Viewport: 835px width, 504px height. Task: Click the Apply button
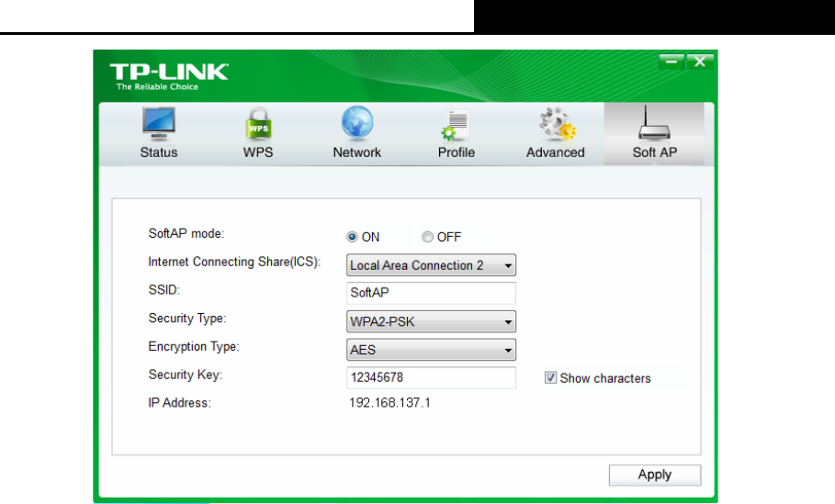tap(654, 475)
